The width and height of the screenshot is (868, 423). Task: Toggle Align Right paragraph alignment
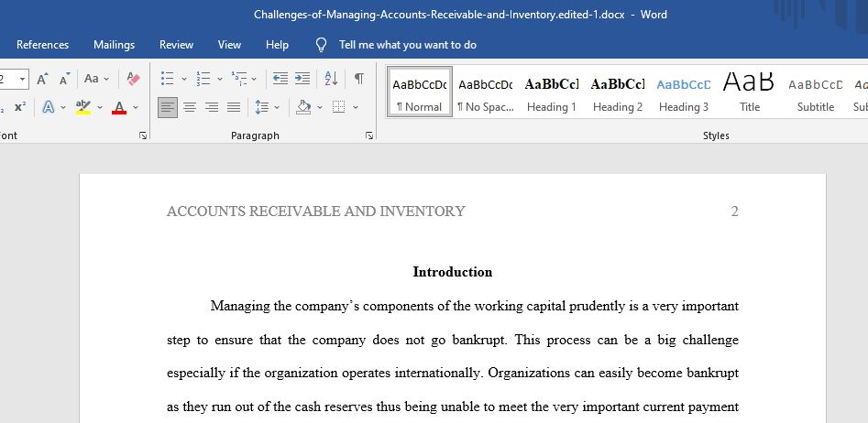[212, 107]
